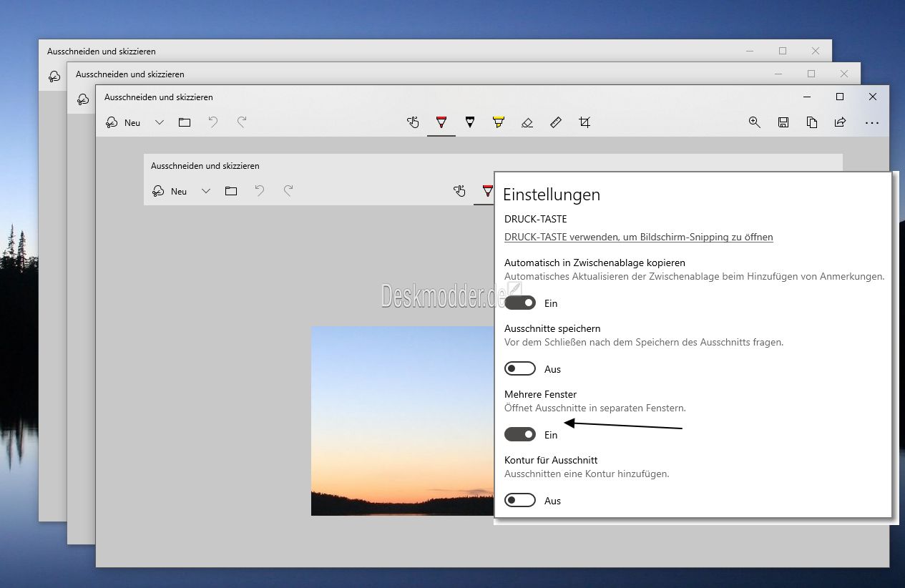The height and width of the screenshot is (588, 905).
Task: Click the front window title 'Ausschneiden und skizzieren'
Action: coord(159,97)
